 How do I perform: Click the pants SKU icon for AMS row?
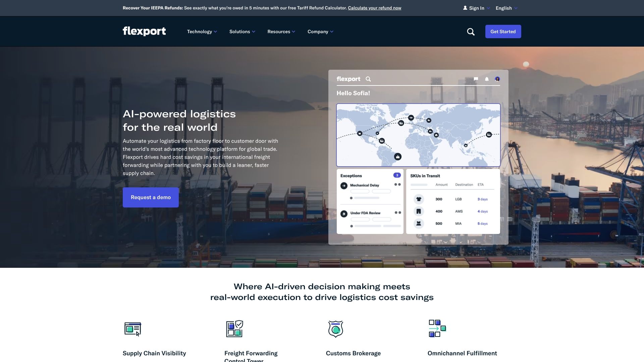tap(419, 211)
